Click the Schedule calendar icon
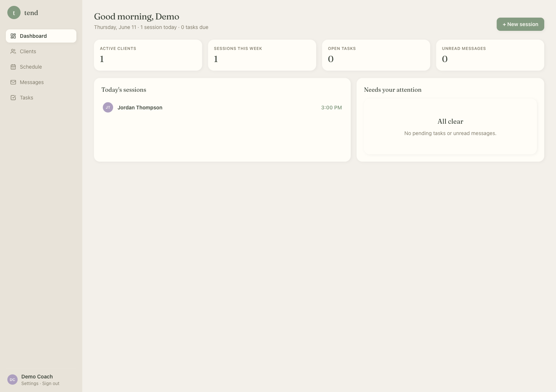Image resolution: width=556 pixels, height=392 pixels. pos(13,67)
